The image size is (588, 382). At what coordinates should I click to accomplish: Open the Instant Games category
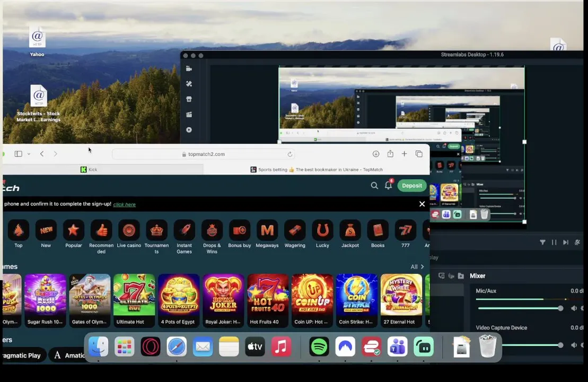click(184, 237)
